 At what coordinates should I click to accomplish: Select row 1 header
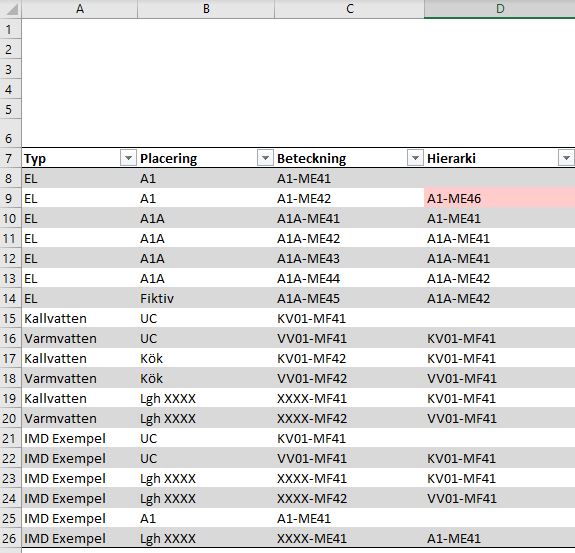(x=11, y=29)
